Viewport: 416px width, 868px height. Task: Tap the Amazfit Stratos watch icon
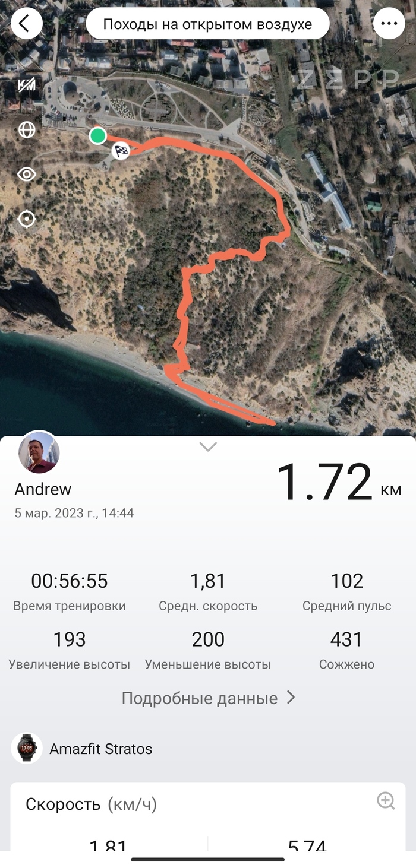click(27, 748)
